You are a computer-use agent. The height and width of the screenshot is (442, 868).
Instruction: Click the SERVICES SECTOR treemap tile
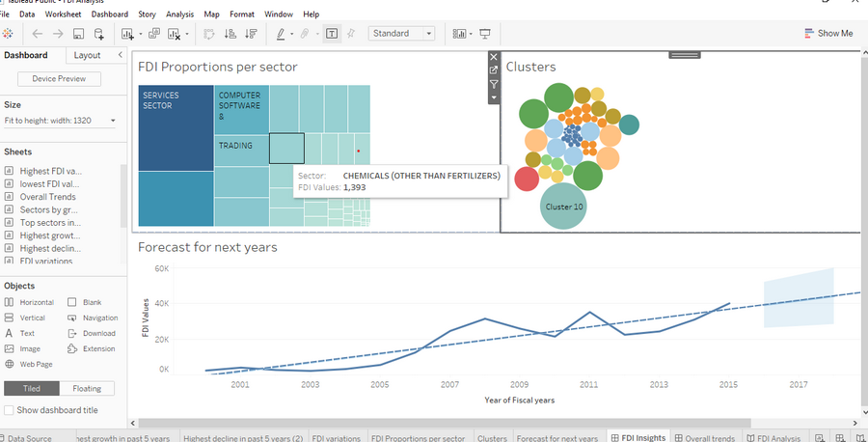176,128
